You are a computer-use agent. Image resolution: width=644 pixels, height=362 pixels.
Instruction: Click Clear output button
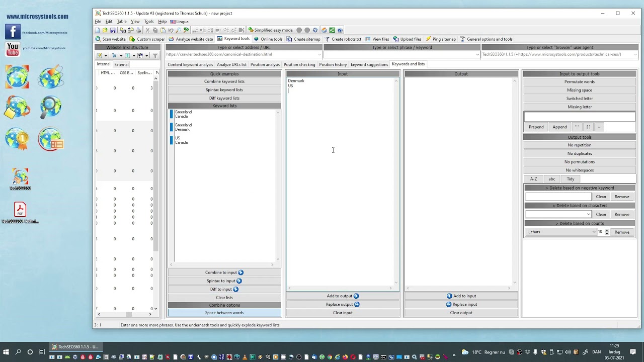click(x=461, y=313)
